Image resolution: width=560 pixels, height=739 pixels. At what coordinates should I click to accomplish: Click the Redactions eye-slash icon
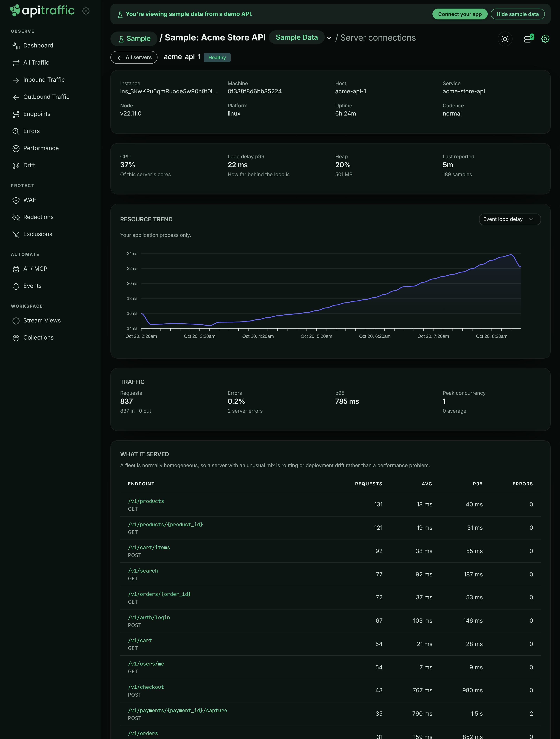tap(16, 217)
